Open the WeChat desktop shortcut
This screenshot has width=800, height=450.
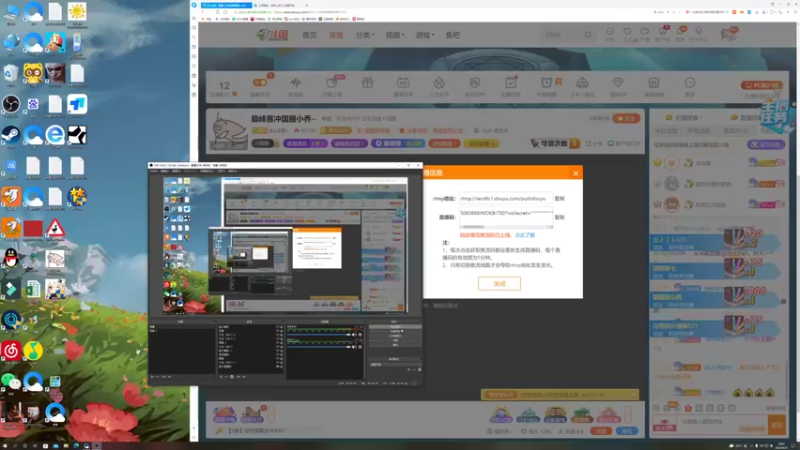coord(11,381)
